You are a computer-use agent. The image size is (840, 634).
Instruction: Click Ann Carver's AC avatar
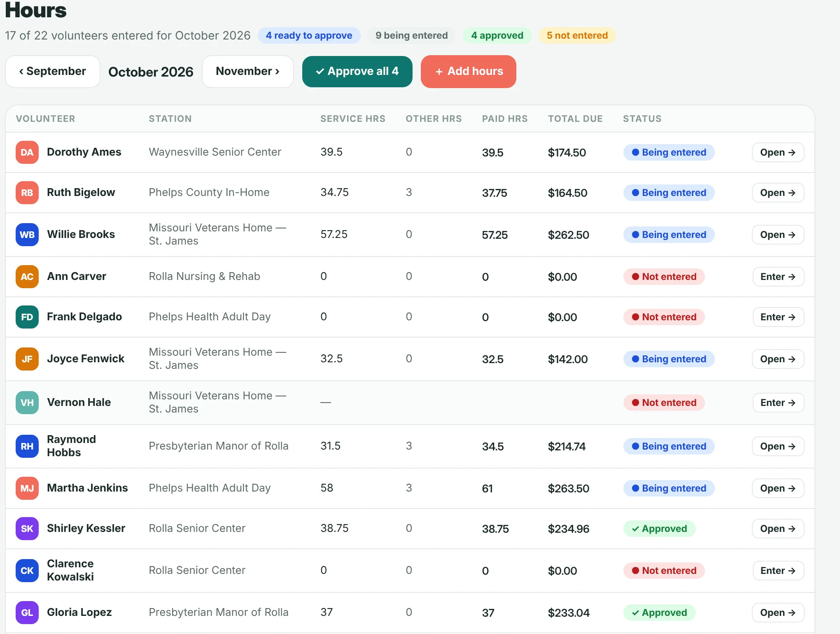click(x=27, y=277)
